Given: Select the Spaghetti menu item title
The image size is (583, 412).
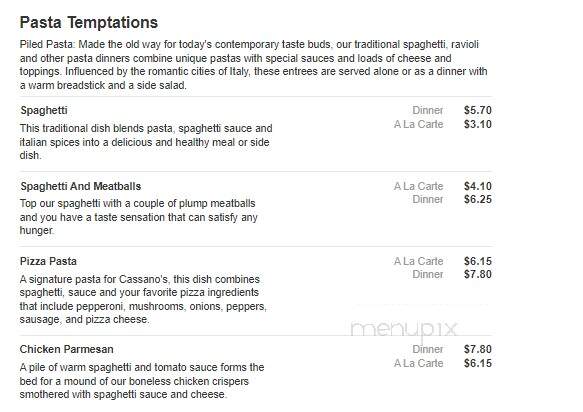Looking at the screenshot, I should tap(44, 110).
